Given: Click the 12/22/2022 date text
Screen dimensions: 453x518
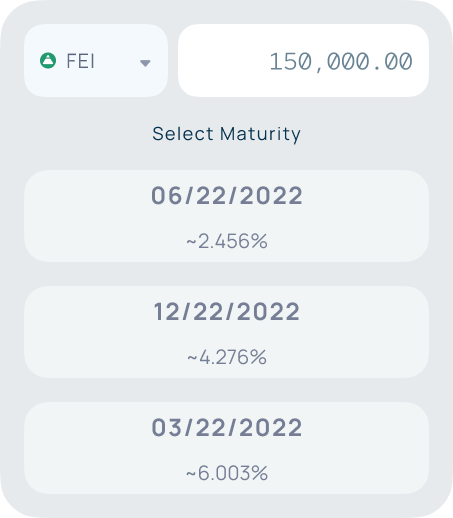Looking at the screenshot, I should pyautogui.click(x=227, y=312).
